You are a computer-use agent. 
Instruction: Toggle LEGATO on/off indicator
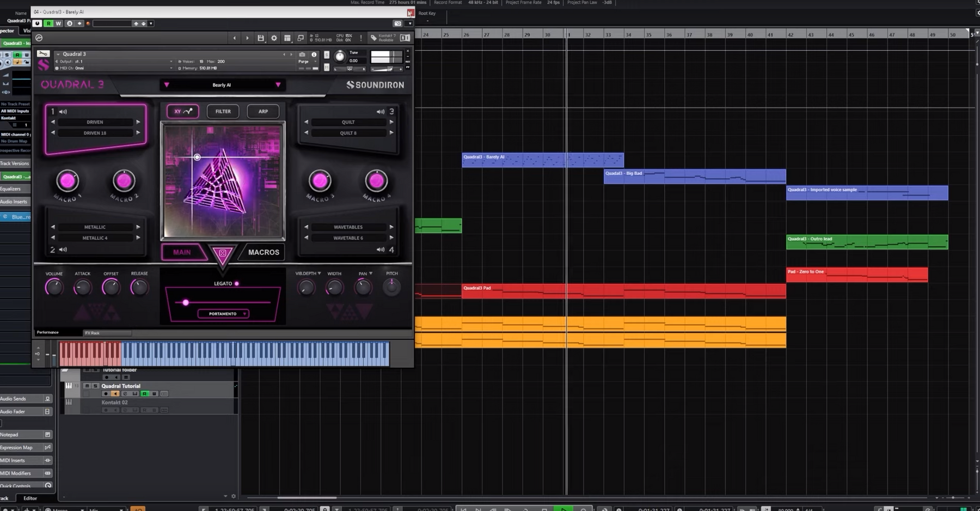point(237,284)
